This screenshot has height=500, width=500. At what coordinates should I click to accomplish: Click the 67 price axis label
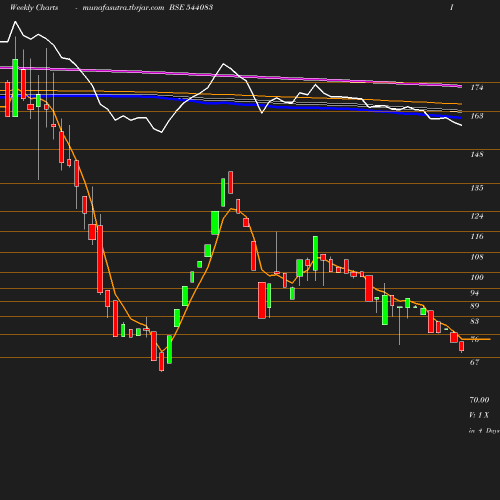(474, 362)
